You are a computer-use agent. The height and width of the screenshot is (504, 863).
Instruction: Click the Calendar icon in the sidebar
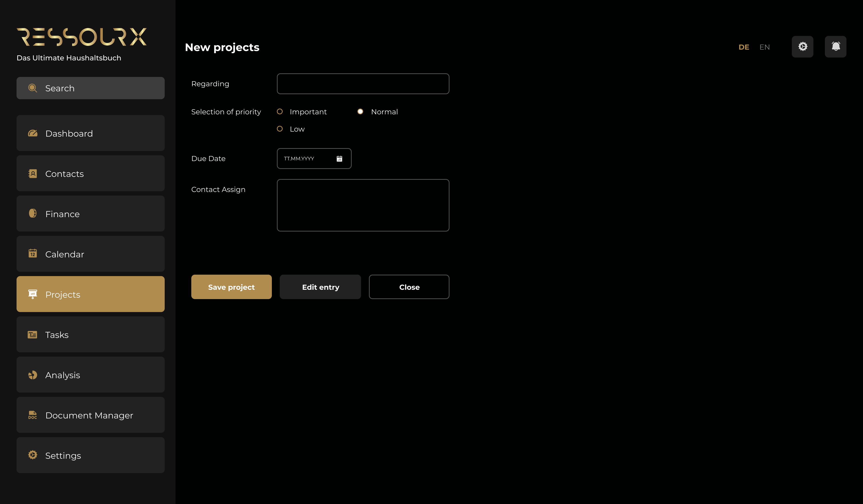pyautogui.click(x=33, y=253)
